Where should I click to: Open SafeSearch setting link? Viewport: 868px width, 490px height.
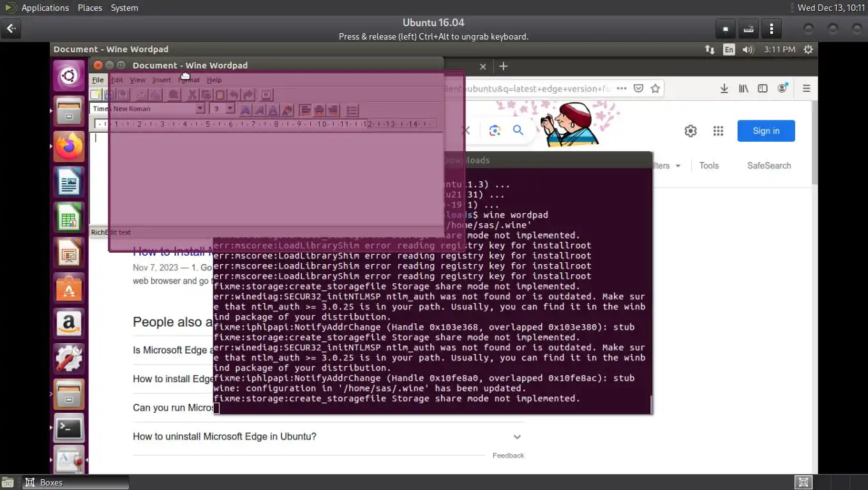(x=769, y=165)
